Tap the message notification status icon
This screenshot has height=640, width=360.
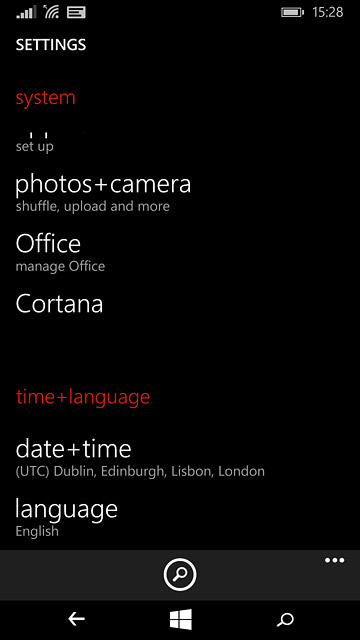(76, 13)
